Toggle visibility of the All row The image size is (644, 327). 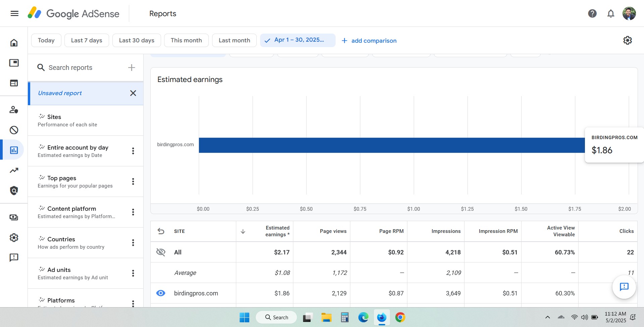[161, 252]
